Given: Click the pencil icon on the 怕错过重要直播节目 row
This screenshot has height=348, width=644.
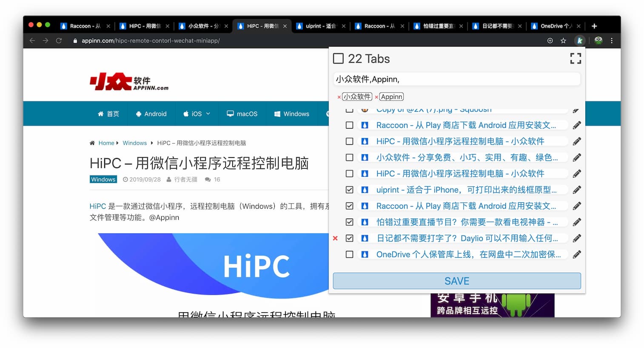Looking at the screenshot, I should (x=576, y=222).
